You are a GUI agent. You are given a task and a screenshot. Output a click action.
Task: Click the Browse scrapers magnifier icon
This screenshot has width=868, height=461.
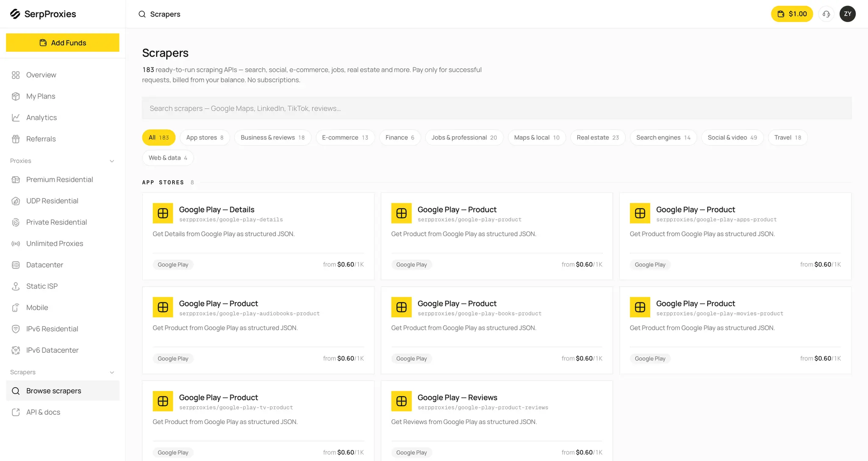tap(16, 391)
